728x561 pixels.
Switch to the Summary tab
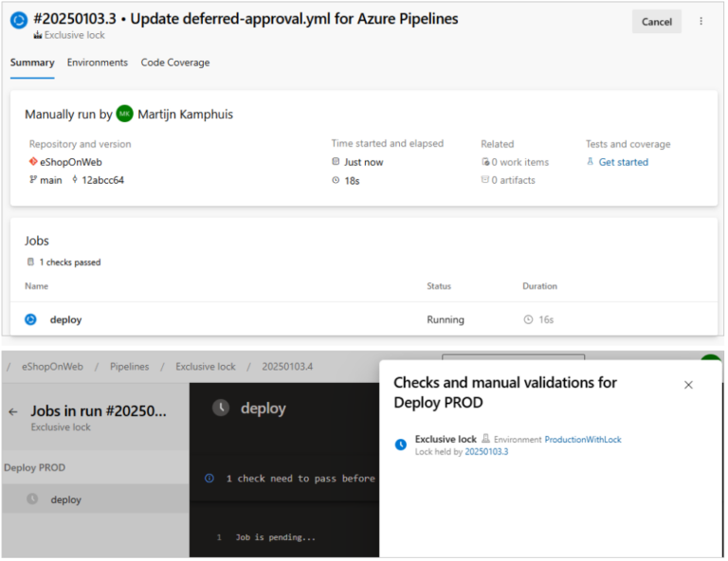pos(32,63)
